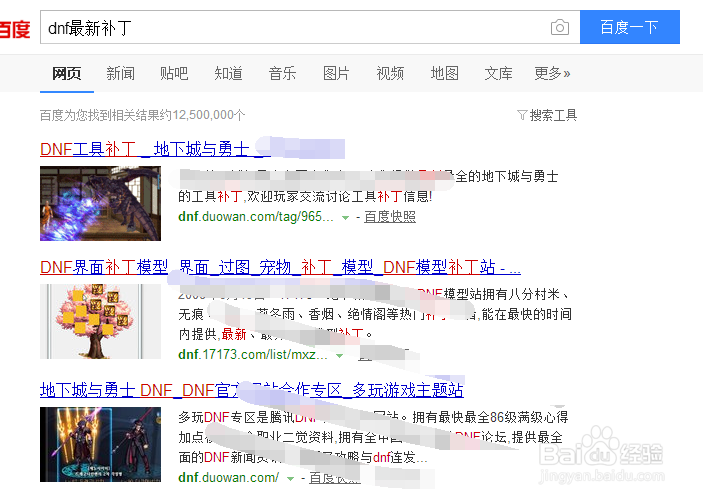The image size is (703, 501).
Task: Expand the arrow after dnf.17173.com/list/mxz...
Action: pyautogui.click(x=339, y=355)
